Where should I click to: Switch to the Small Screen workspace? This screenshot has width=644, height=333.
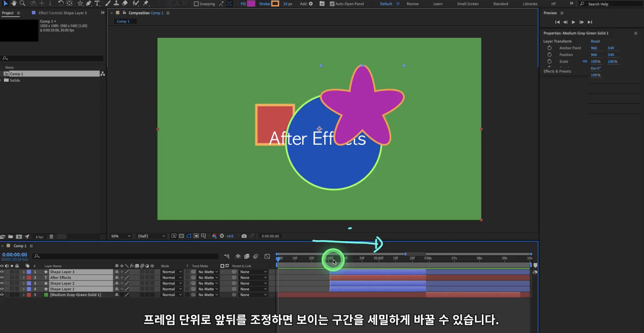(468, 4)
